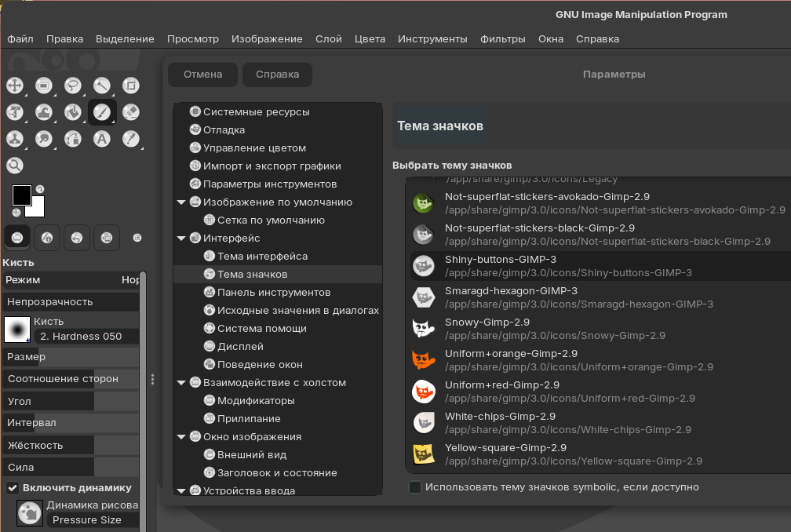The image size is (791, 532).
Task: Open the brush dynamics icon picker
Action: (x=30, y=513)
